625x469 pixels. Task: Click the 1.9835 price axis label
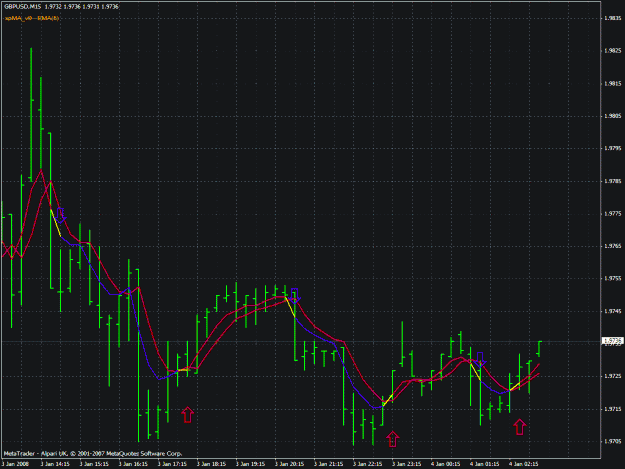pos(613,18)
